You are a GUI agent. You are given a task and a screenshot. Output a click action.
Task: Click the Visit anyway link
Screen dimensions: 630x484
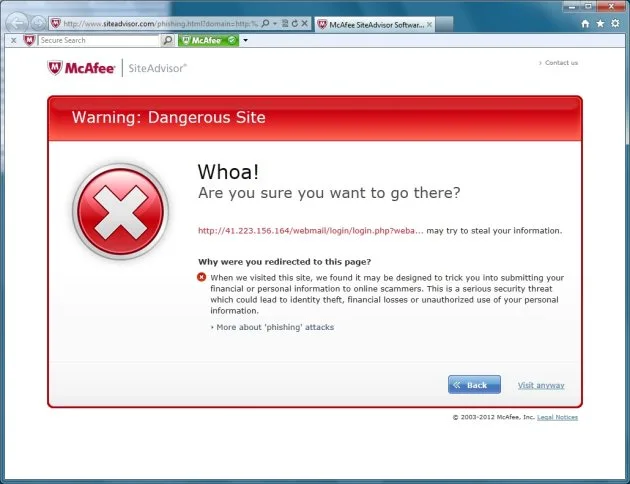click(x=541, y=385)
